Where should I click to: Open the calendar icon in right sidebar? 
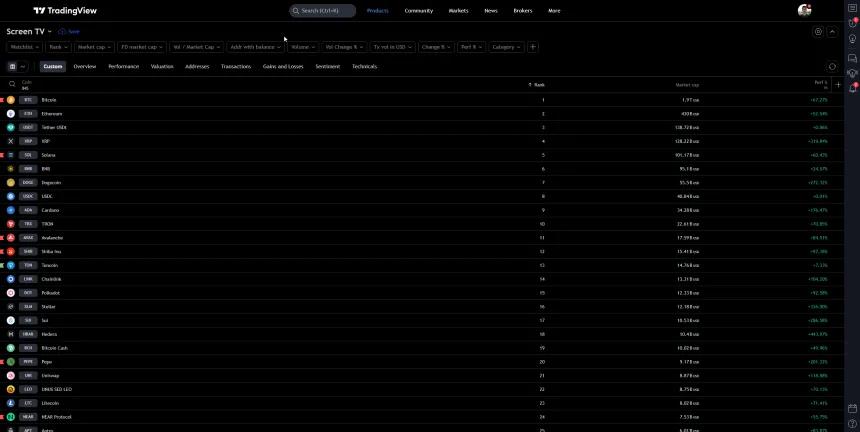coord(852,408)
